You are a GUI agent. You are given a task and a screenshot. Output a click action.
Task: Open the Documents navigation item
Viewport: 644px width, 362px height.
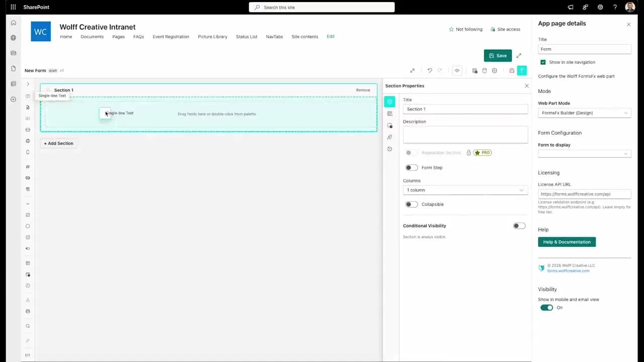[x=92, y=37]
